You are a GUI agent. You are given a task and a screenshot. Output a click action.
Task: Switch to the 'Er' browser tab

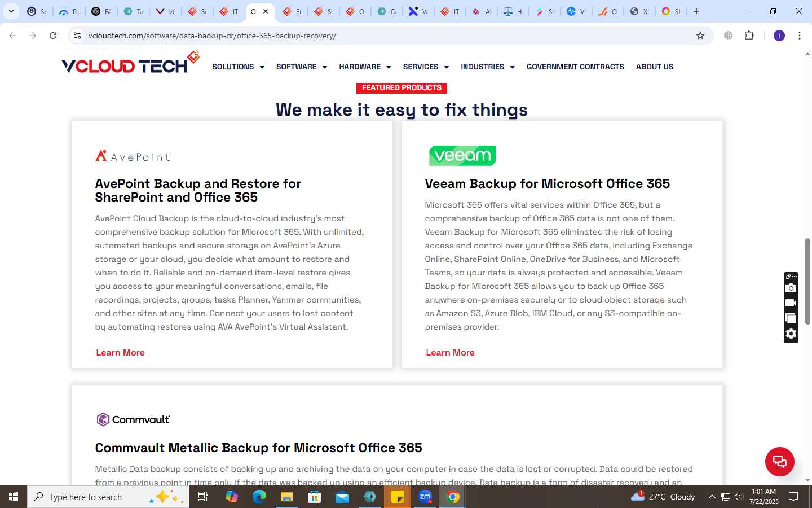[x=292, y=11]
